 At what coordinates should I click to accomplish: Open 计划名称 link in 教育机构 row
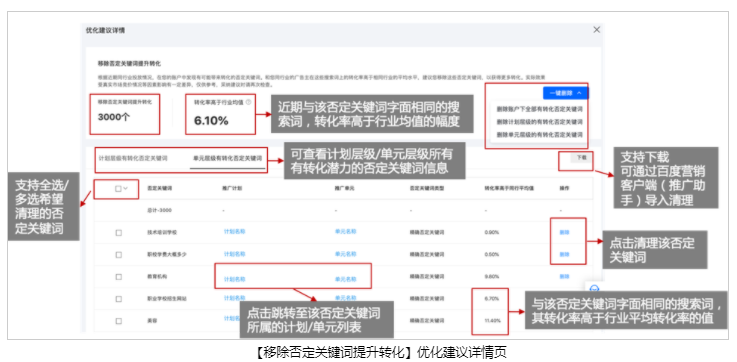click(235, 279)
